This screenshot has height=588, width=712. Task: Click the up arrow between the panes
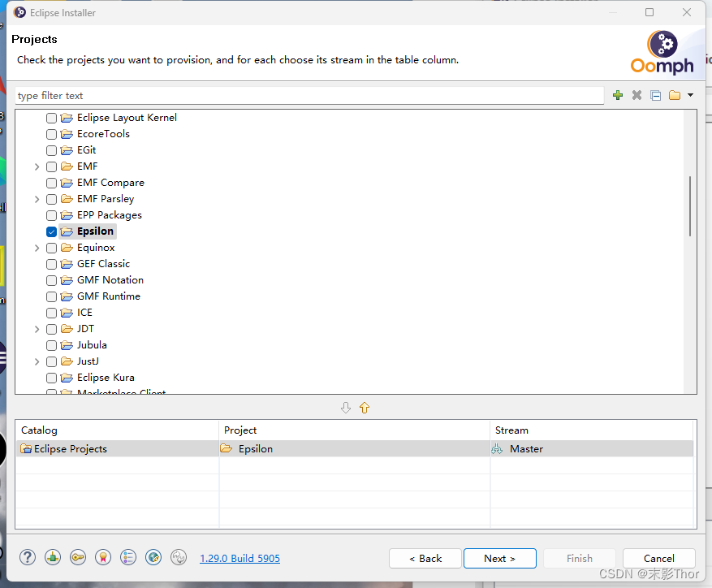pos(365,408)
